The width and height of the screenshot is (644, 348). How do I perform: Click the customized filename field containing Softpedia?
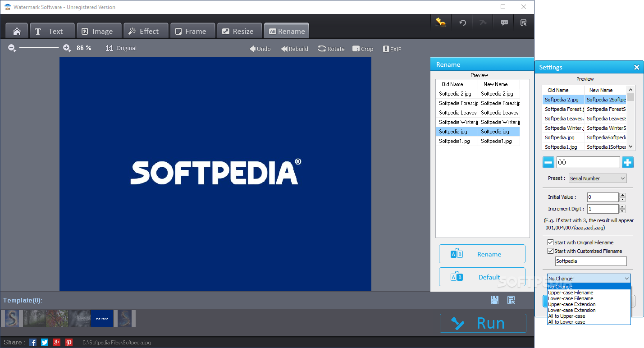(x=591, y=261)
